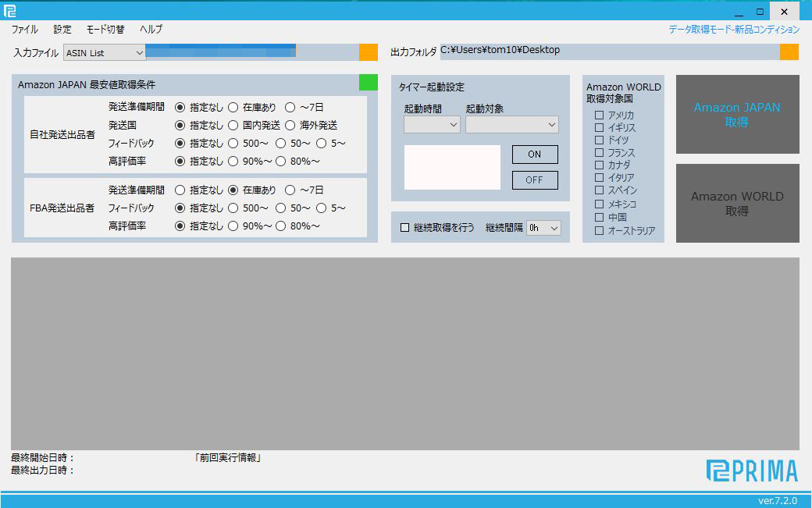Click the green square in Amazon JAPAN conditions

click(x=369, y=82)
